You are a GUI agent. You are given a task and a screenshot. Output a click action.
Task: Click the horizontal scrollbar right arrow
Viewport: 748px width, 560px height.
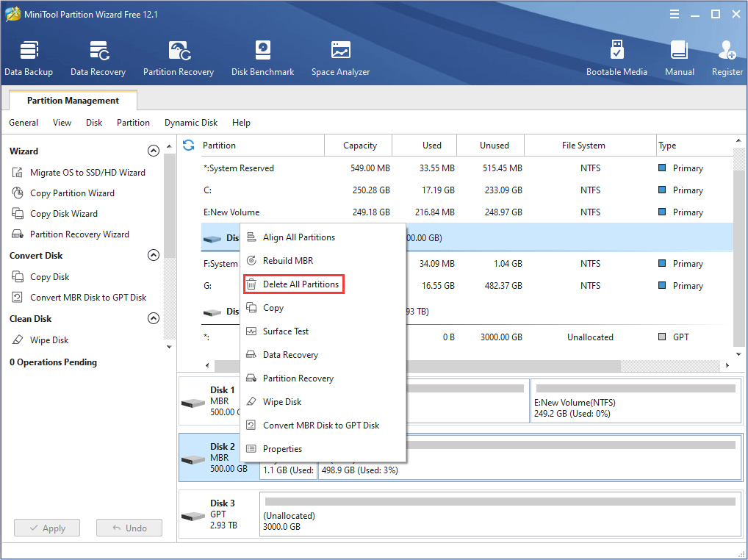tap(727, 365)
